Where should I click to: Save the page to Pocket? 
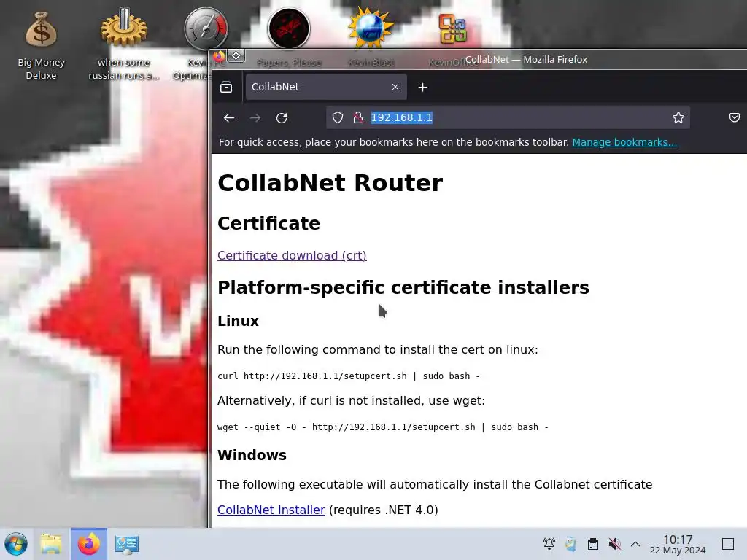tap(734, 117)
